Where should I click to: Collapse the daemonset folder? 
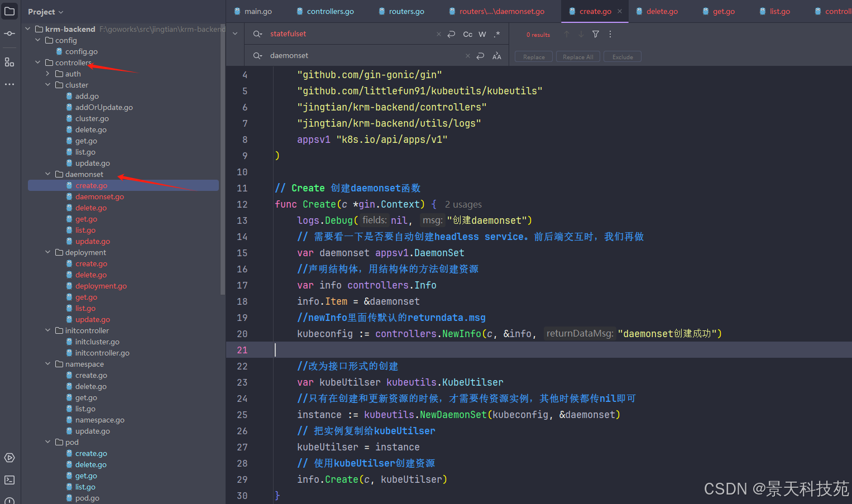pyautogui.click(x=48, y=174)
